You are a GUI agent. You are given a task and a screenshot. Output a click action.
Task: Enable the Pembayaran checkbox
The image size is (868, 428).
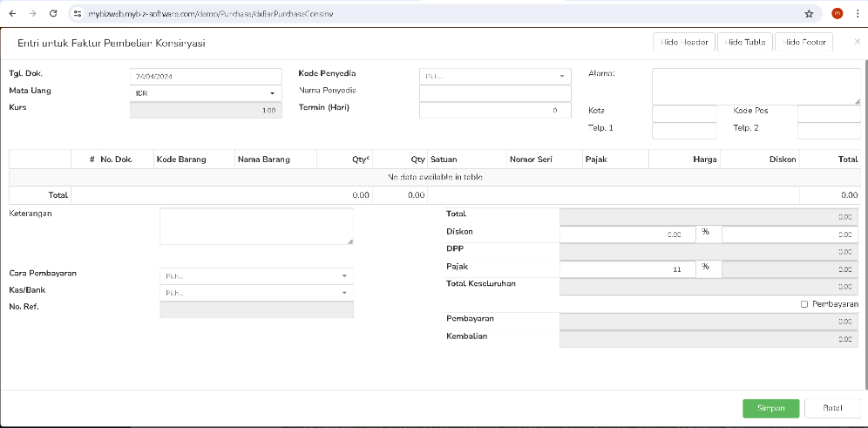[804, 304]
